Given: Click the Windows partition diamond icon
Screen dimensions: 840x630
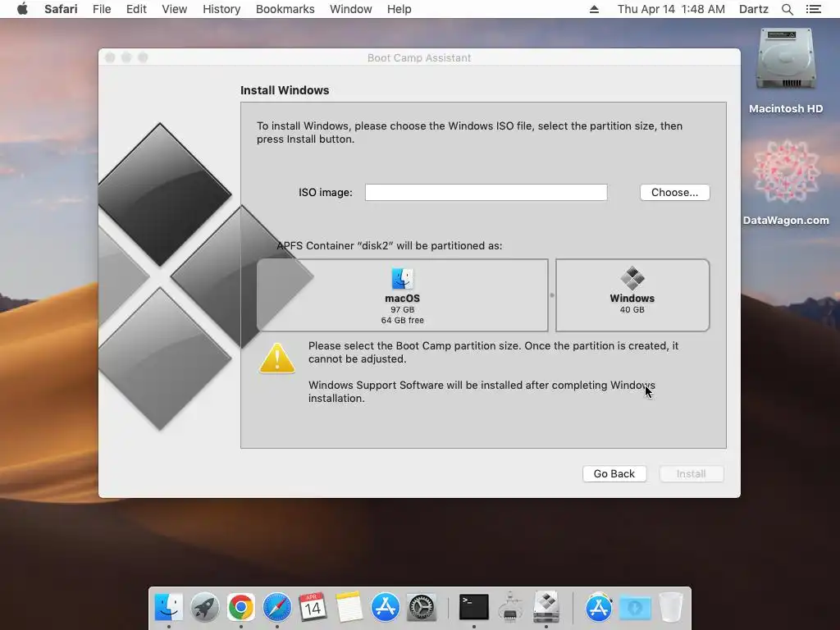Looking at the screenshot, I should click(632, 279).
